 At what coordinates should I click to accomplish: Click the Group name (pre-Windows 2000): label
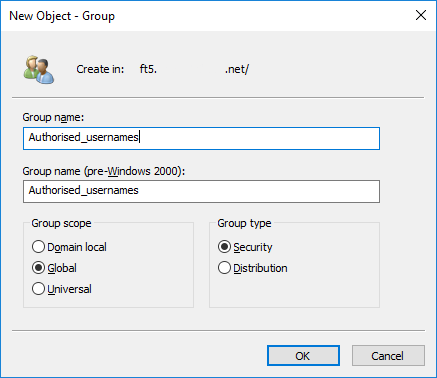tap(104, 171)
